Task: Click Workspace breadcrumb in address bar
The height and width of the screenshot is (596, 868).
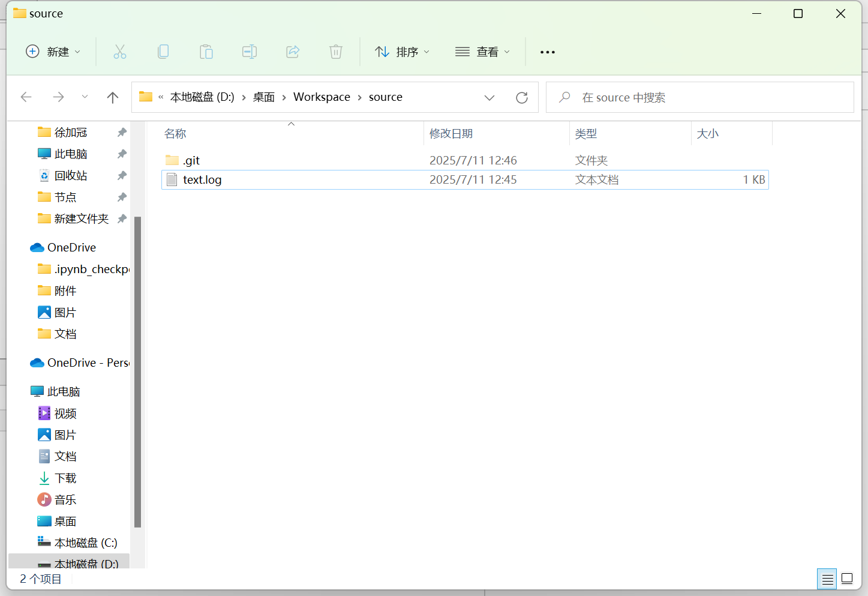Action: coord(322,97)
